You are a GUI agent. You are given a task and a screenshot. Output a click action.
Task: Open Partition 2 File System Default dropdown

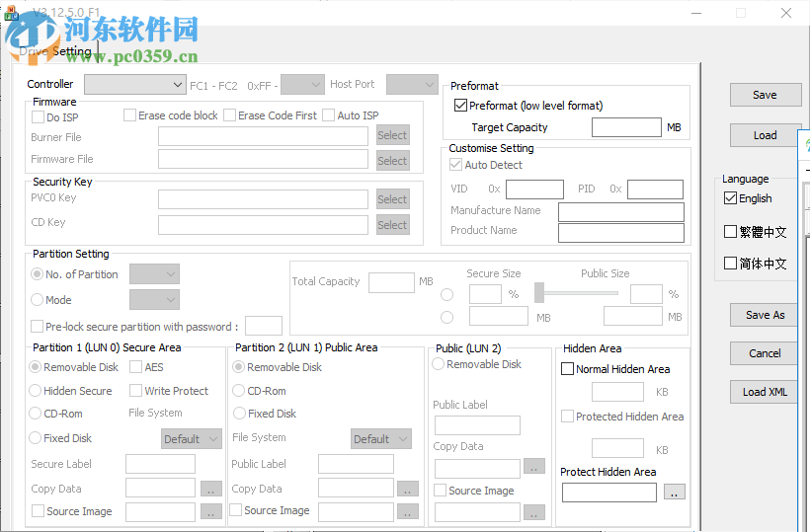[380, 439]
